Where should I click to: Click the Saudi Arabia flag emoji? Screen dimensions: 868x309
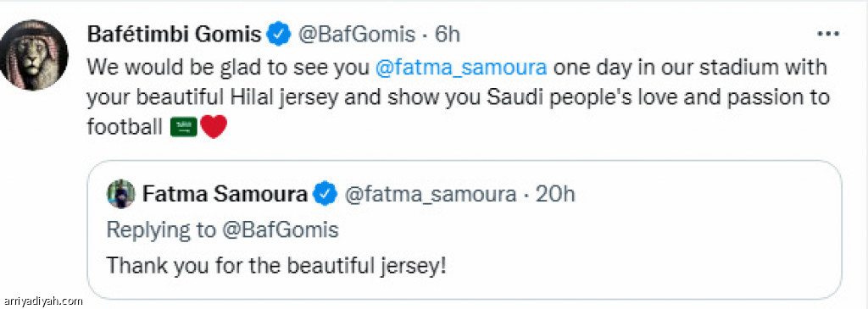(183, 129)
